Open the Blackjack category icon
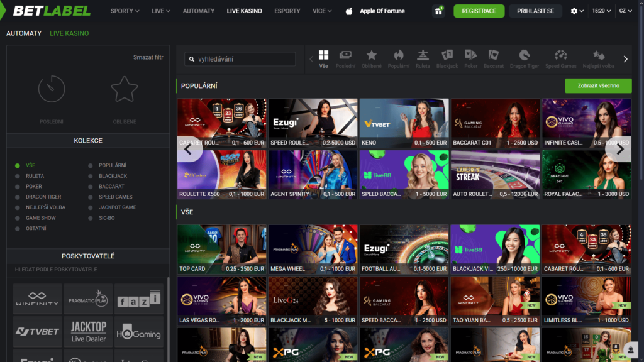The height and width of the screenshot is (362, 644). 447,58
